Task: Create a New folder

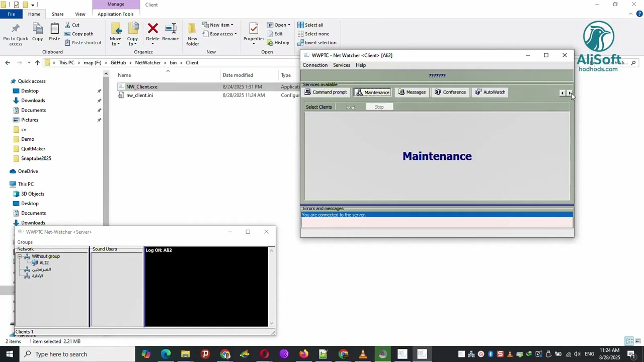Action: pyautogui.click(x=193, y=34)
